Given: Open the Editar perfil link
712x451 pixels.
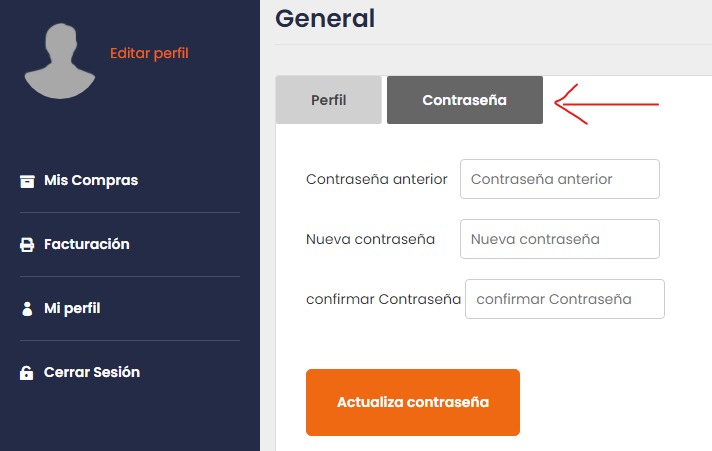Looking at the screenshot, I should tap(149, 53).
